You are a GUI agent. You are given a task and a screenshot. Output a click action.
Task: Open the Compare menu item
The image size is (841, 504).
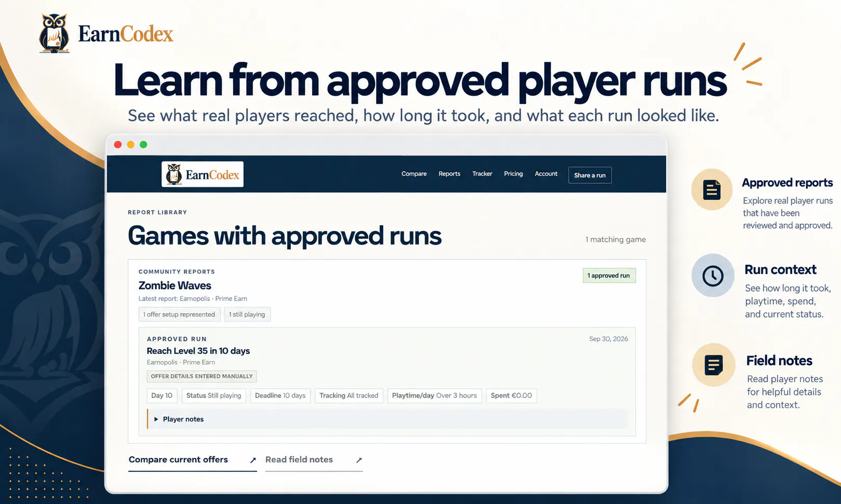coord(414,174)
